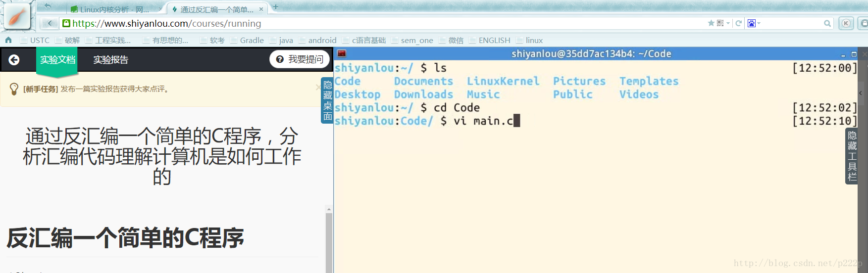Click the vi main.c command line
868x273 pixels.
[x=483, y=121]
